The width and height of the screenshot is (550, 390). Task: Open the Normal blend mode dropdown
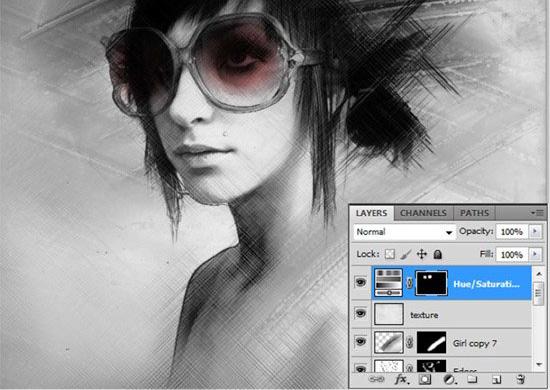(404, 232)
